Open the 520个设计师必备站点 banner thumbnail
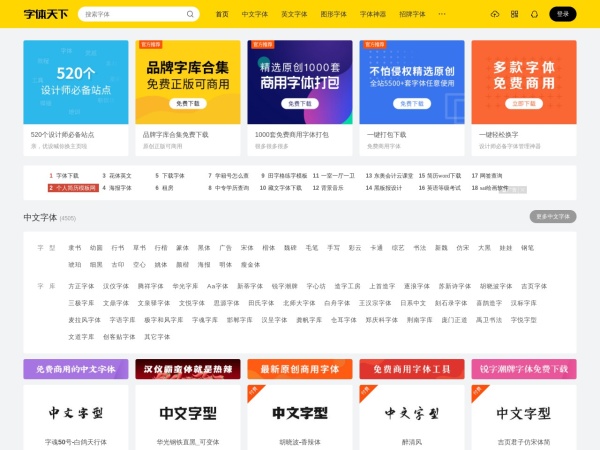This screenshot has width=600, height=450. pyautogui.click(x=76, y=82)
